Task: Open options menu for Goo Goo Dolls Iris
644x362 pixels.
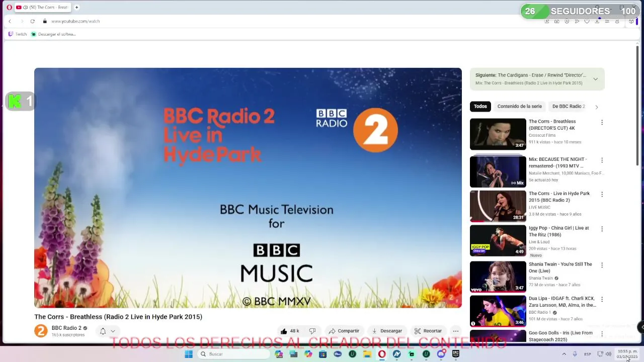Action: (602, 333)
